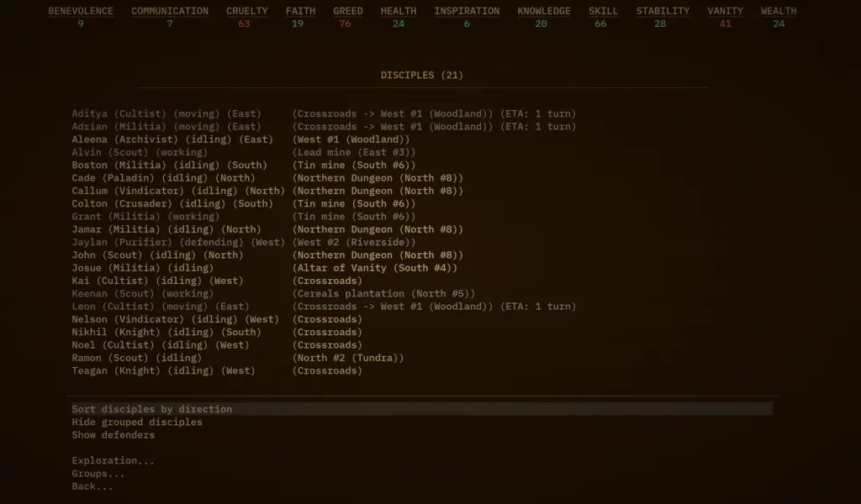The width and height of the screenshot is (861, 504).
Task: Toggle Show defenders option
Action: 114,435
